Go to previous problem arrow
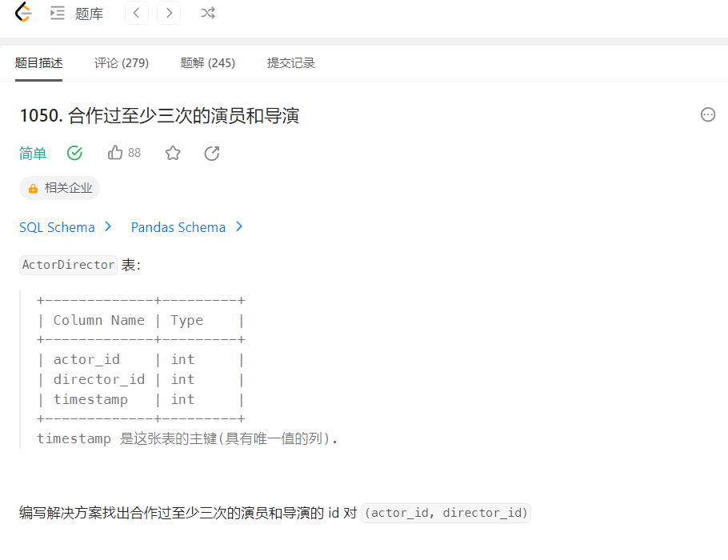Viewport: 728px width, 560px height. pos(137,13)
